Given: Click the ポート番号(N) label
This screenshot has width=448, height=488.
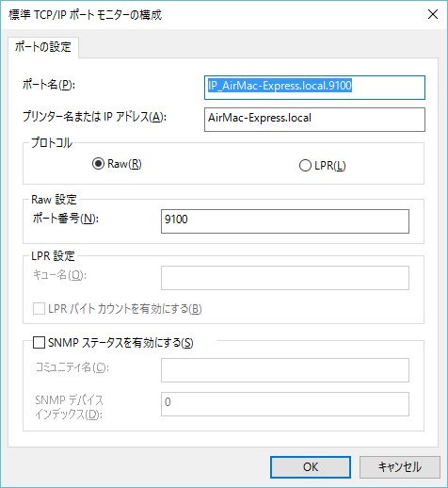Looking at the screenshot, I should tap(65, 219).
